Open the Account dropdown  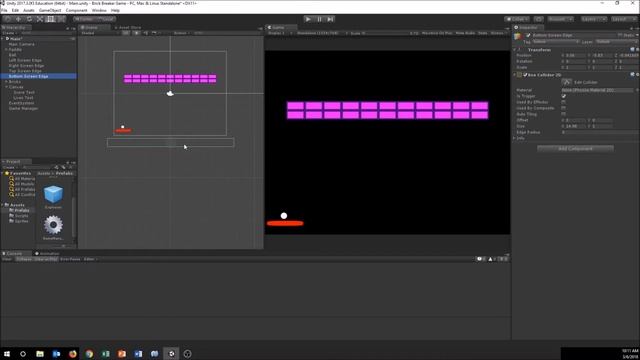561,19
